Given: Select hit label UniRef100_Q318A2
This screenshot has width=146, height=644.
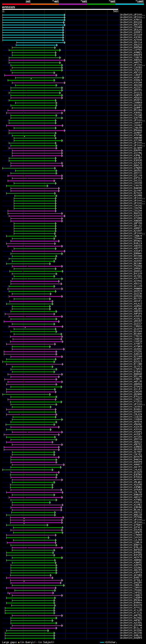Looking at the screenshot, I should (131, 567).
